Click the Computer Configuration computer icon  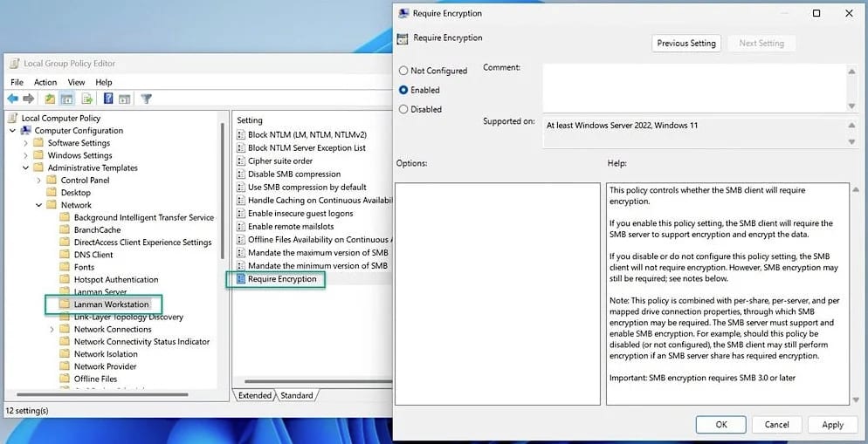pyautogui.click(x=25, y=131)
